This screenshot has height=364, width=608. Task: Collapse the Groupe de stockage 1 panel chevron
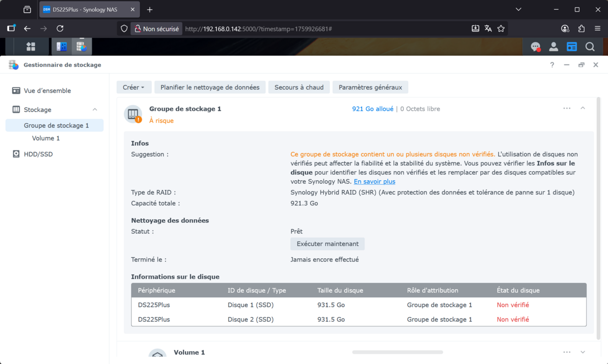(583, 108)
